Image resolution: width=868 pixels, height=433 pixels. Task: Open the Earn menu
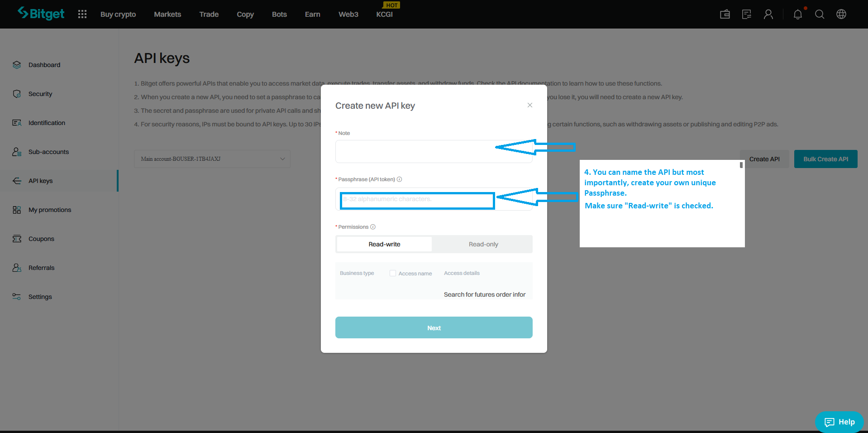(313, 14)
